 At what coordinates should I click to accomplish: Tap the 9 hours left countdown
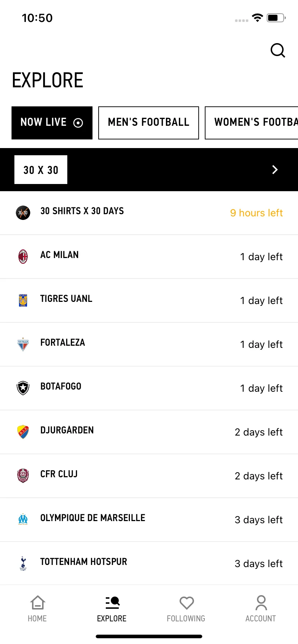[256, 213]
